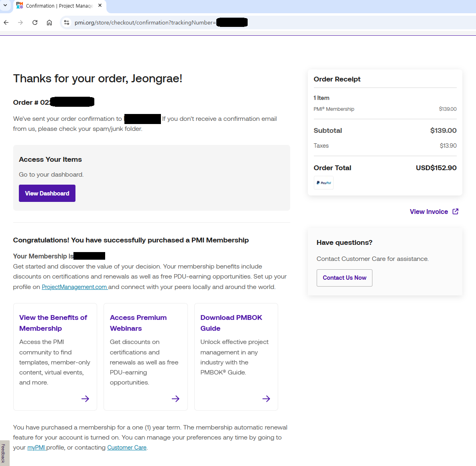Click the external-link icon beside View Invoice
This screenshot has width=476, height=466.
(x=456, y=212)
